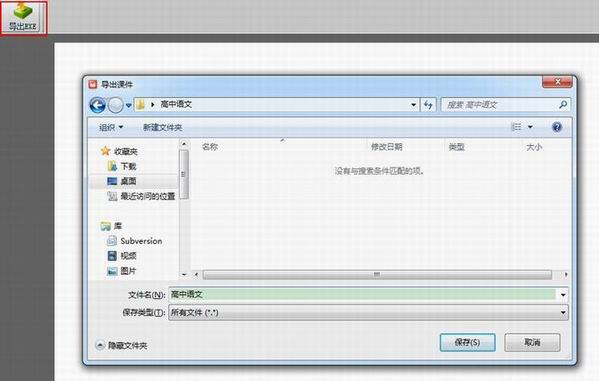Toggle 隐藏文件夹 hide folders
Image resolution: width=599 pixels, height=381 pixels.
(121, 345)
